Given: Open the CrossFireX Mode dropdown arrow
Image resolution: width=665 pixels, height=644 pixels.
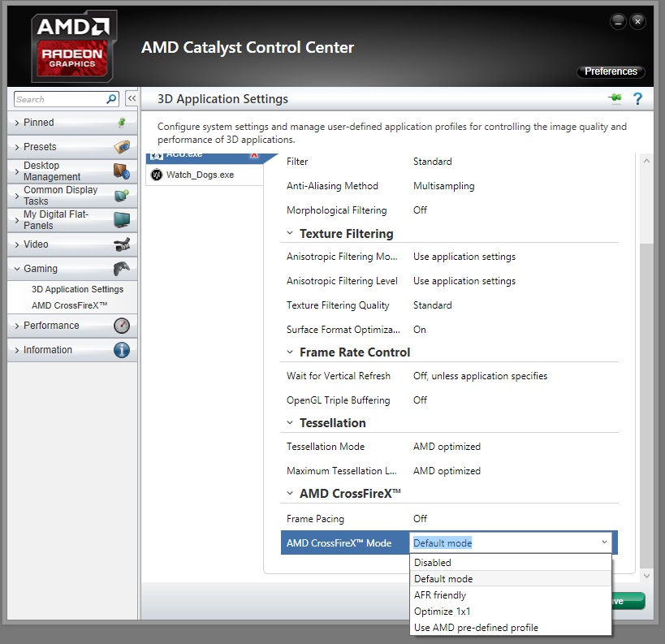Looking at the screenshot, I should tap(604, 542).
